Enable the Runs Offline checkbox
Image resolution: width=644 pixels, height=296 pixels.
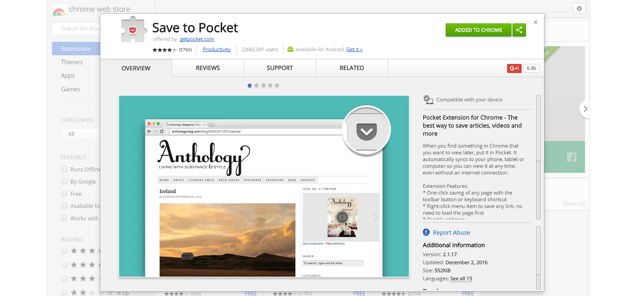click(64, 169)
